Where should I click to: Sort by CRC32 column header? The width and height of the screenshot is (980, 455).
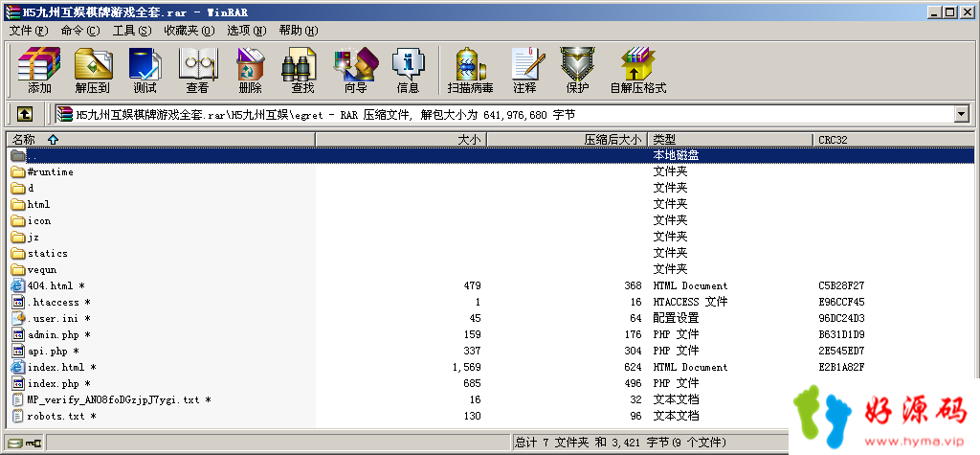pos(894,140)
